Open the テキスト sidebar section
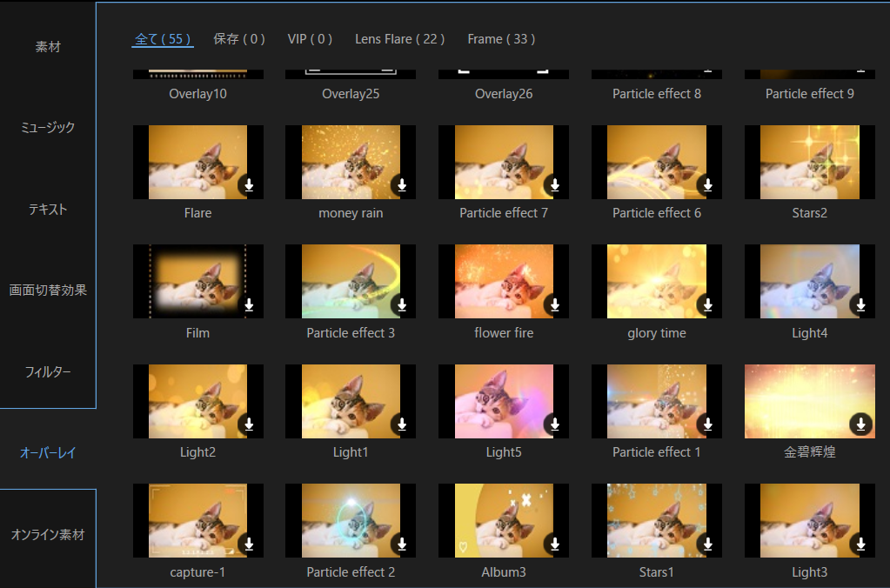Viewport: 890px width, 588px height. (x=48, y=210)
